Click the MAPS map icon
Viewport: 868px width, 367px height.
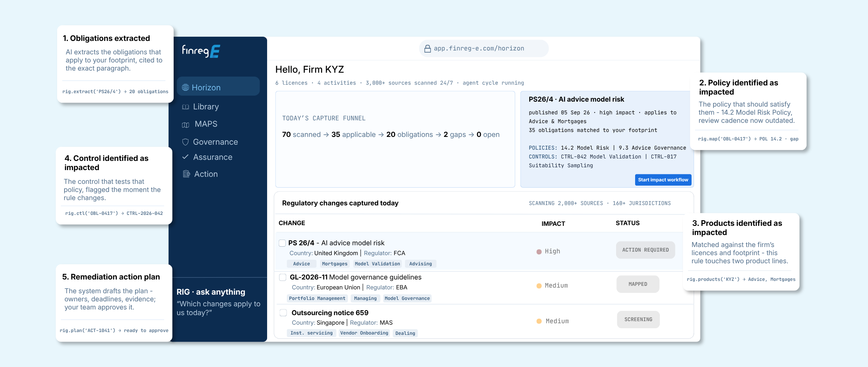point(186,125)
